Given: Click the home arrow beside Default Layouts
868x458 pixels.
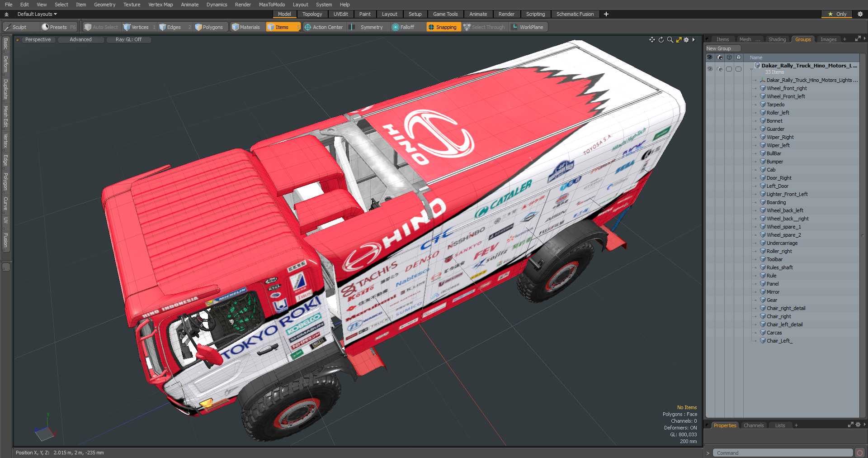Looking at the screenshot, I should pos(6,14).
